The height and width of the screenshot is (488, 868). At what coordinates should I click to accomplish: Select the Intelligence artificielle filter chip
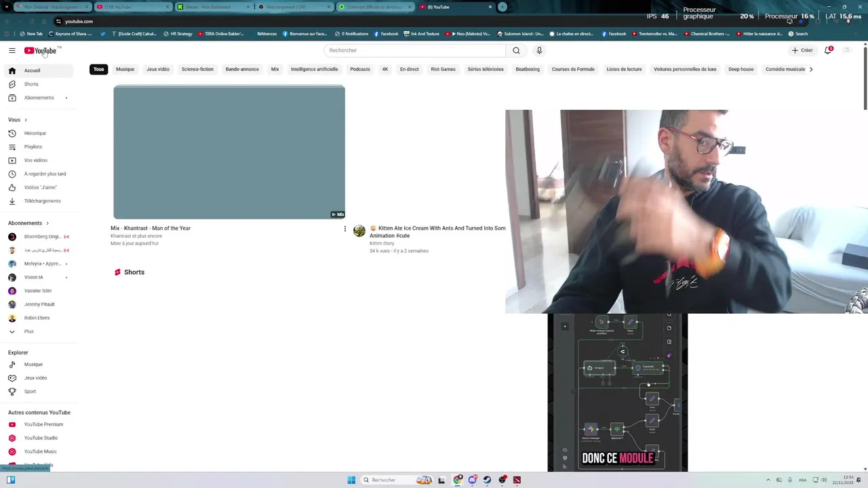(x=315, y=69)
